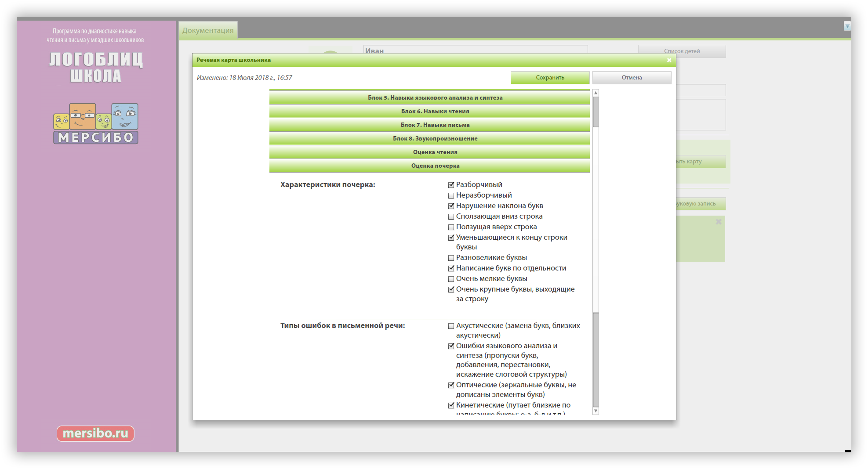Image resolution: width=868 pixels, height=469 pixels.
Task: Tick the Очень мелкие буквы checkbox
Action: (x=451, y=279)
